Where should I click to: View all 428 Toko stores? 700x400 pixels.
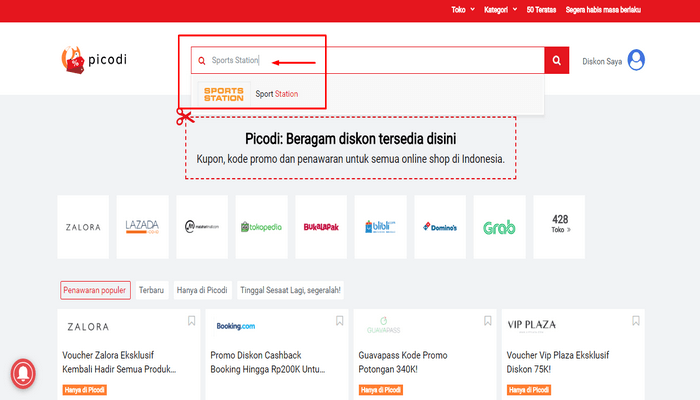559,227
